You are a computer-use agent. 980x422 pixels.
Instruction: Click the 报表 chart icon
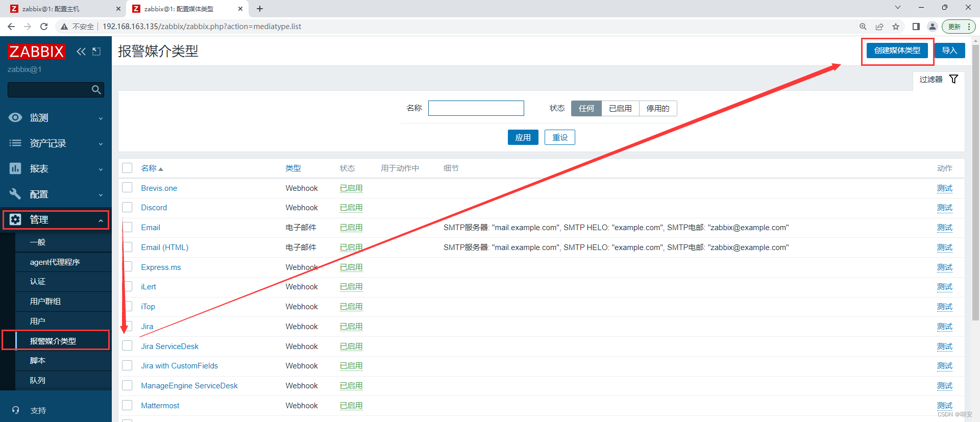[x=15, y=168]
